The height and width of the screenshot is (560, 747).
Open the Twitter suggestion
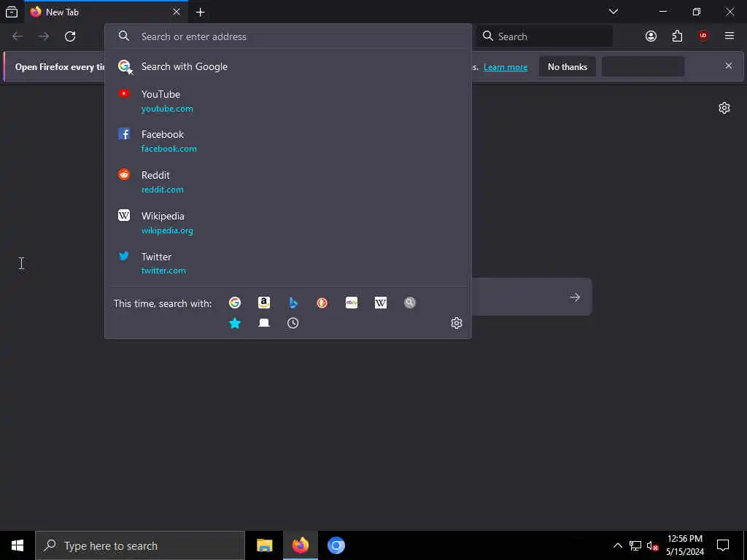pos(287,263)
